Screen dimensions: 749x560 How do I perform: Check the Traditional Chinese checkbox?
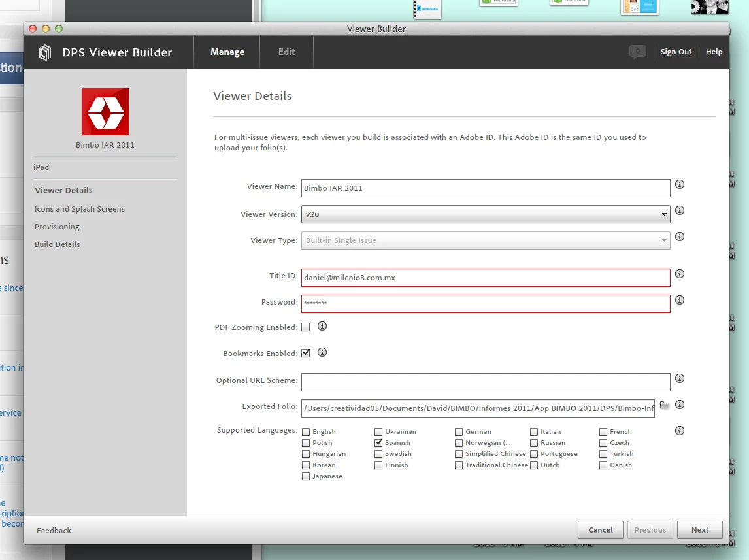coord(459,465)
